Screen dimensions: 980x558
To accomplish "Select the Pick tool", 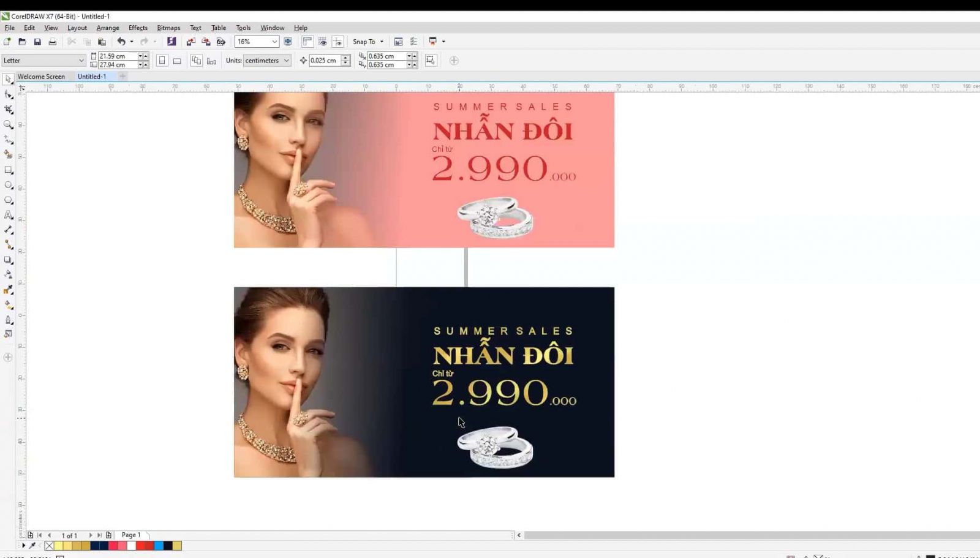I will coord(8,79).
